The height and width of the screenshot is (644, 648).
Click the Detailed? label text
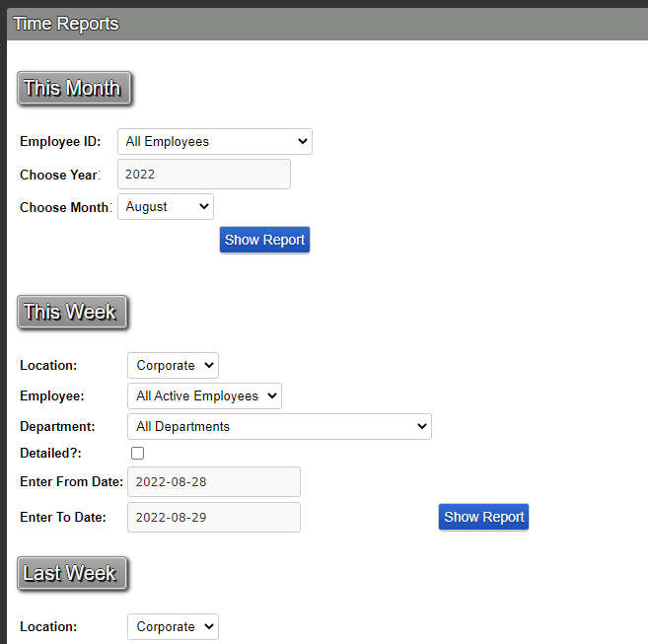tap(51, 453)
